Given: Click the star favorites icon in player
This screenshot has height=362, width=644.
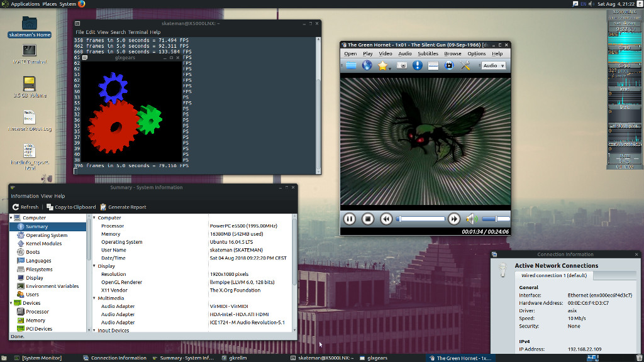Looking at the screenshot, I should (x=383, y=65).
